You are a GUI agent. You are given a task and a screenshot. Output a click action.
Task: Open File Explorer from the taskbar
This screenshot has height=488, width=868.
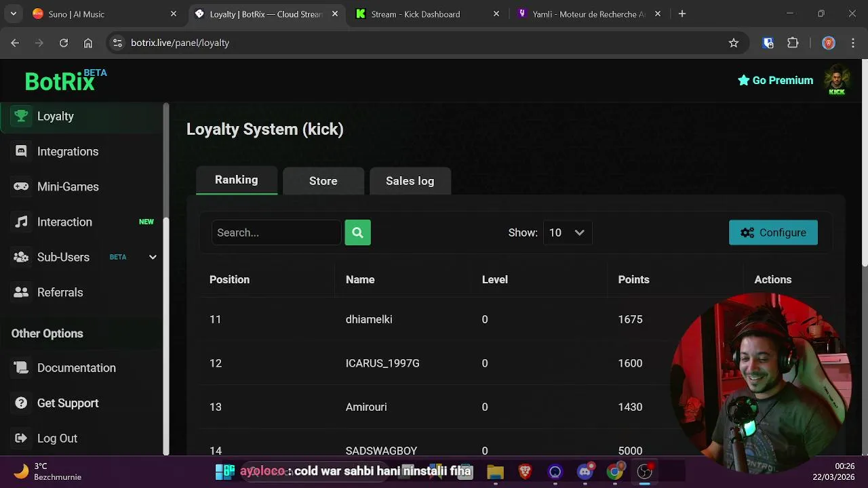tap(495, 471)
